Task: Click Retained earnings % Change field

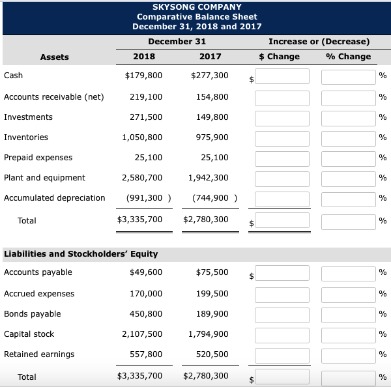Action: [348, 356]
